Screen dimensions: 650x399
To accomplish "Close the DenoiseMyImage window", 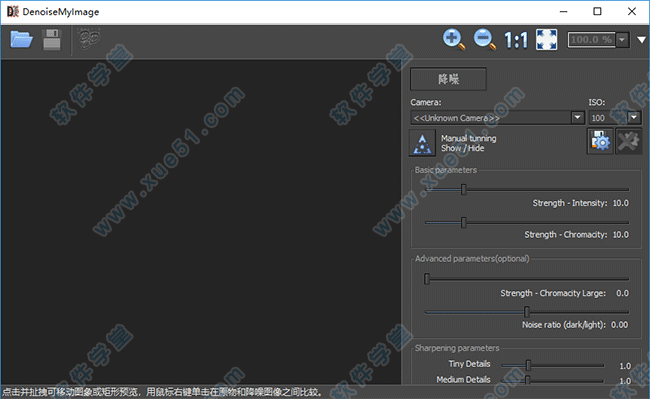I will click(632, 12).
